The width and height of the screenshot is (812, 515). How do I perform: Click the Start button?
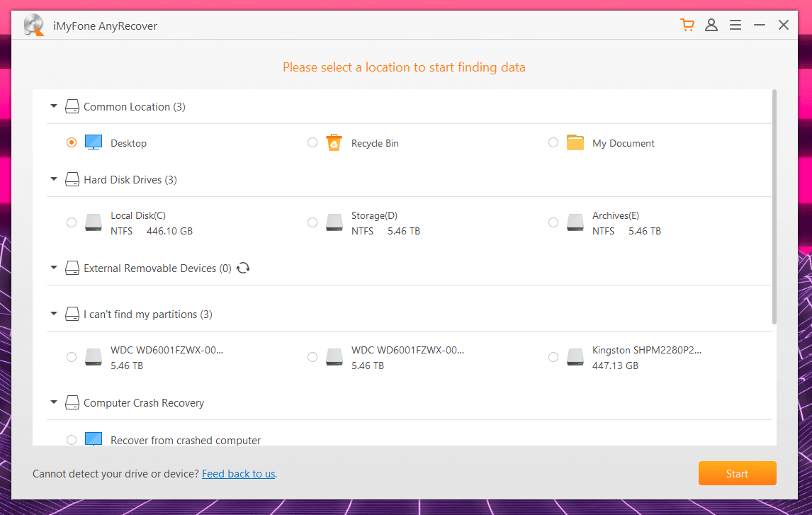tap(737, 473)
